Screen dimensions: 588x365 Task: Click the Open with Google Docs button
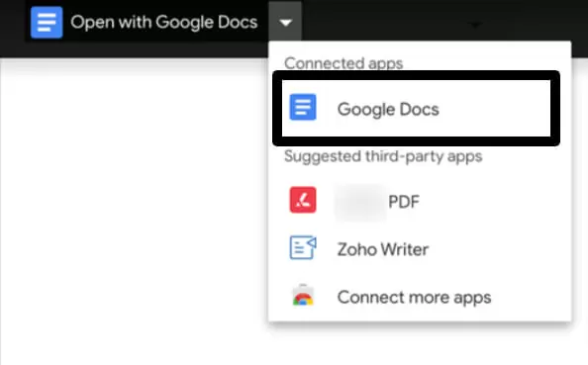tap(147, 22)
